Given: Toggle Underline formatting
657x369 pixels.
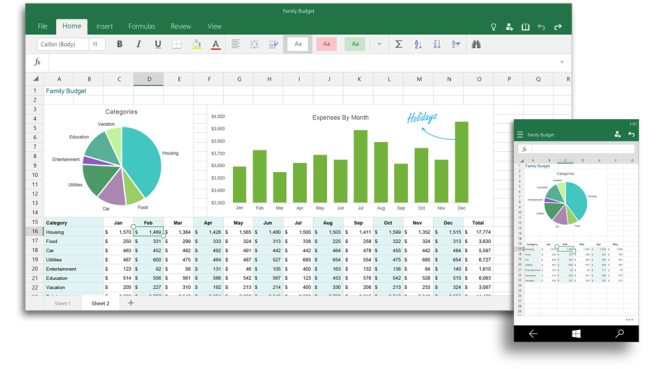Looking at the screenshot, I should click(158, 44).
